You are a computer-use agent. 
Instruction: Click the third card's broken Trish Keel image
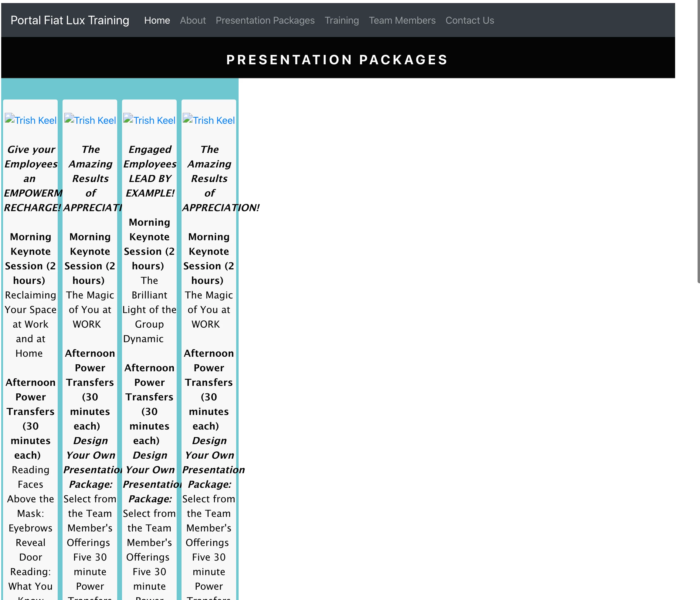149,120
